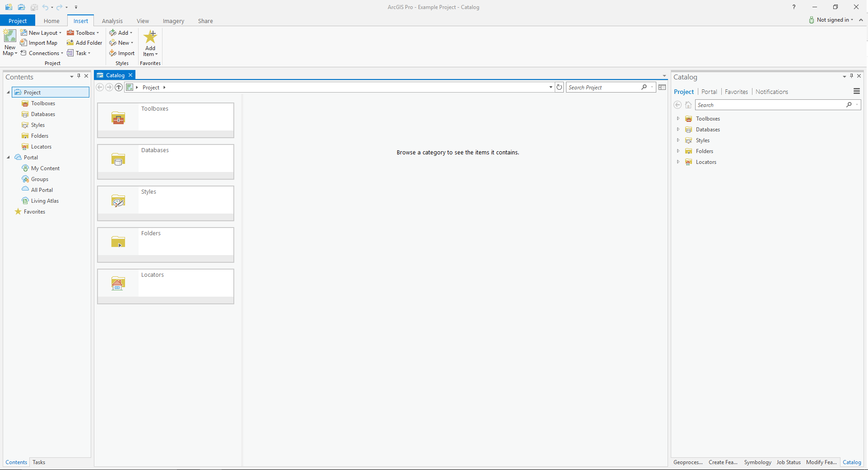Select Favorites in Contents tree
This screenshot has width=868, height=470.
tap(34, 212)
